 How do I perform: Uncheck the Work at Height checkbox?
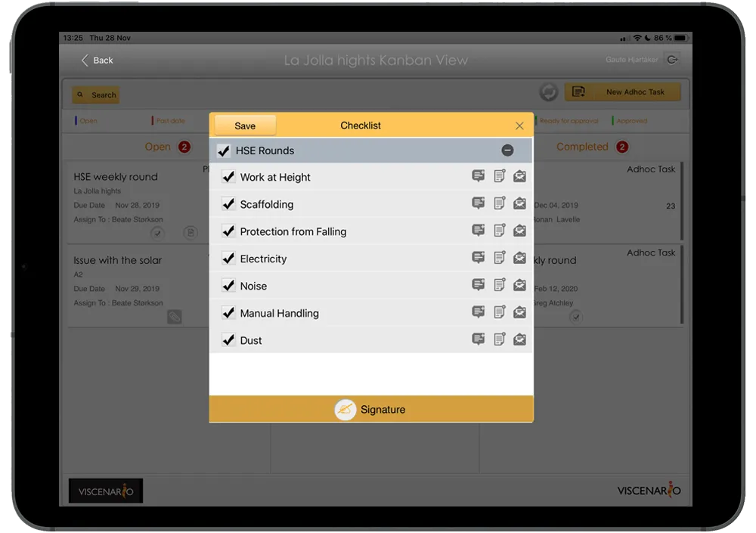228,177
